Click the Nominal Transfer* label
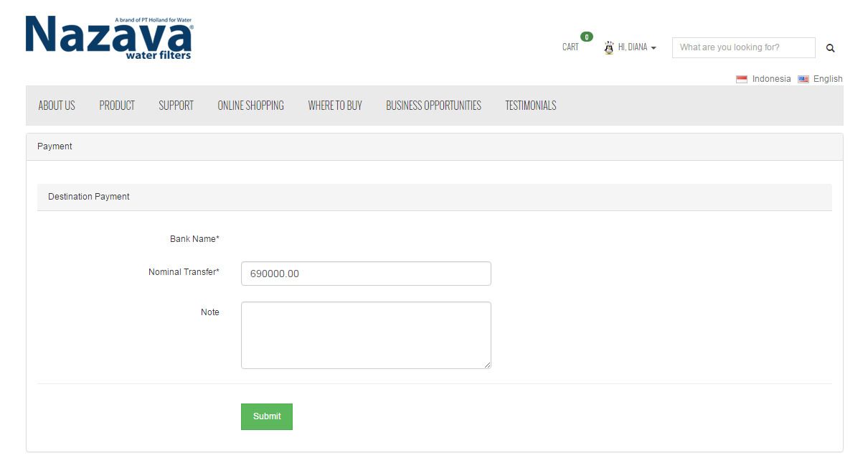The height and width of the screenshot is (476, 868). (x=184, y=272)
